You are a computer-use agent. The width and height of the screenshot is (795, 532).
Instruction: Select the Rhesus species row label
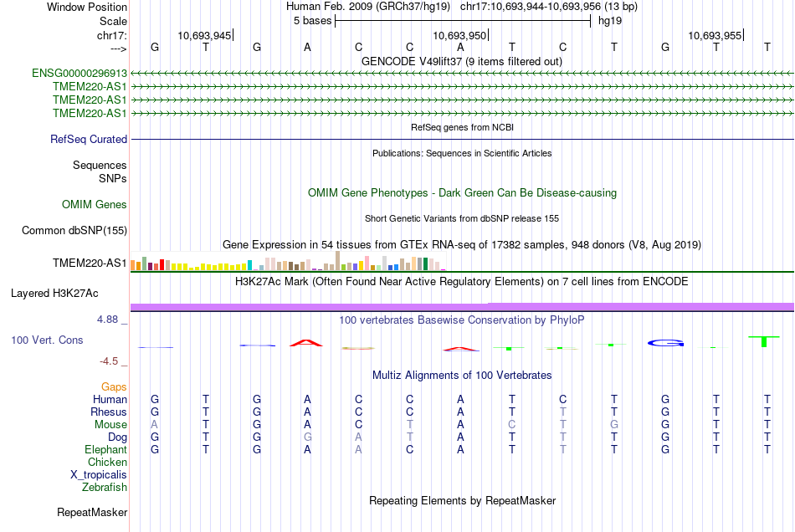109,412
